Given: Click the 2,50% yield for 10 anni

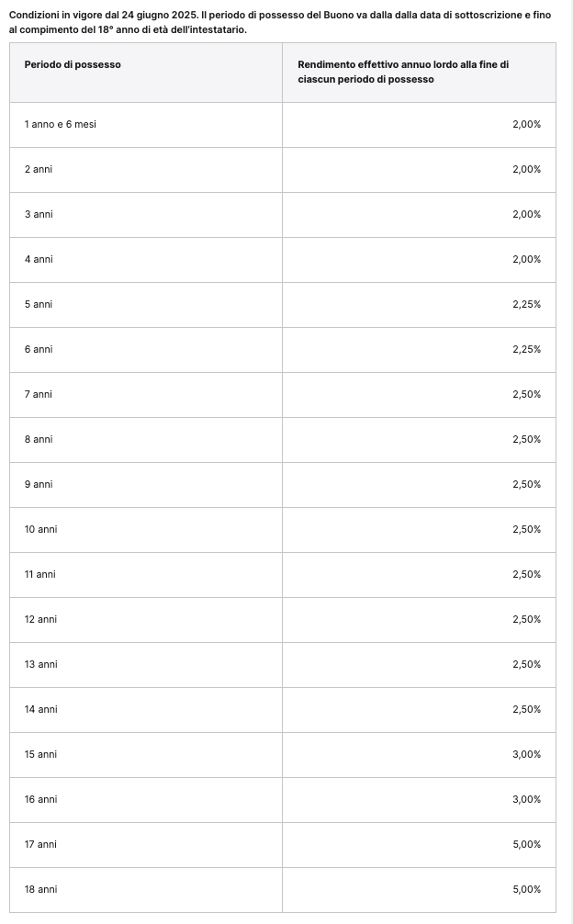Looking at the screenshot, I should [526, 529].
